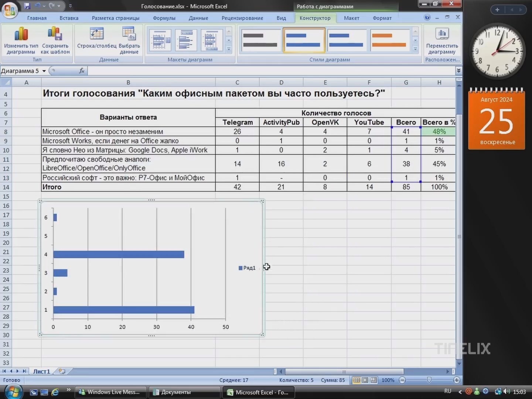
Task: Expand the formula bar
Action: click(458, 71)
